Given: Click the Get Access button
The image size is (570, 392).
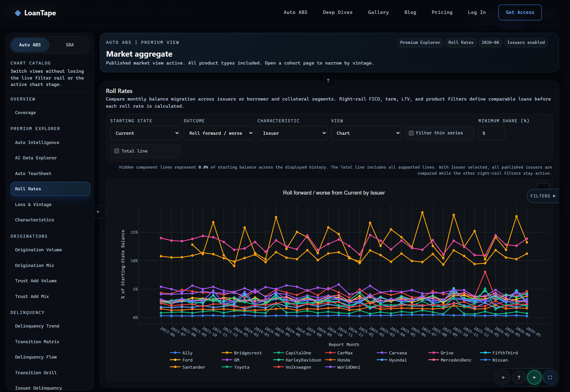Looking at the screenshot, I should pos(520,12).
